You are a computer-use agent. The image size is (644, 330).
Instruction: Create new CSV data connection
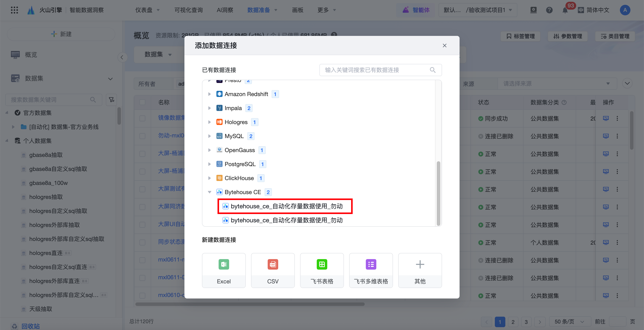[x=273, y=270]
